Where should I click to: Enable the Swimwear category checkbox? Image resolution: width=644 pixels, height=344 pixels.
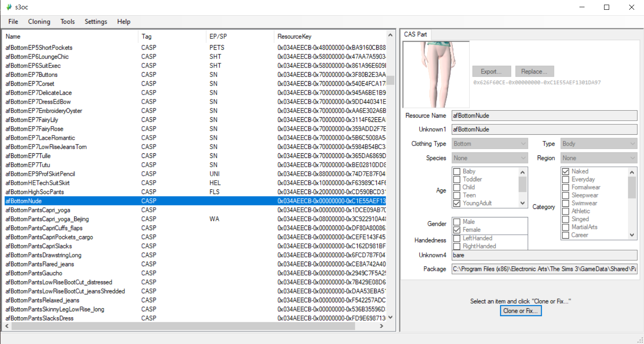click(x=566, y=203)
